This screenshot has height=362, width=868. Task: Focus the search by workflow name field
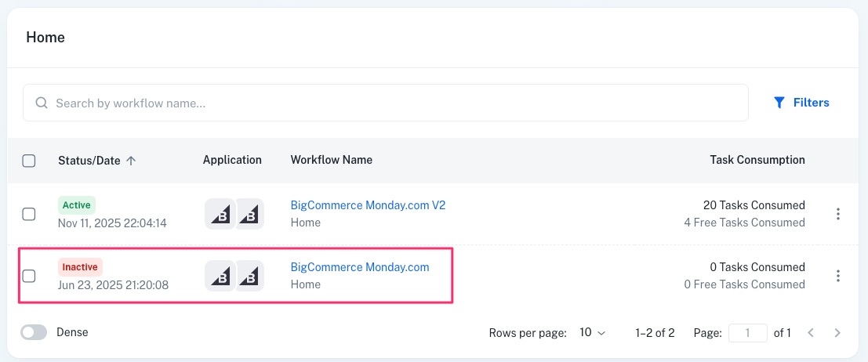click(392, 103)
